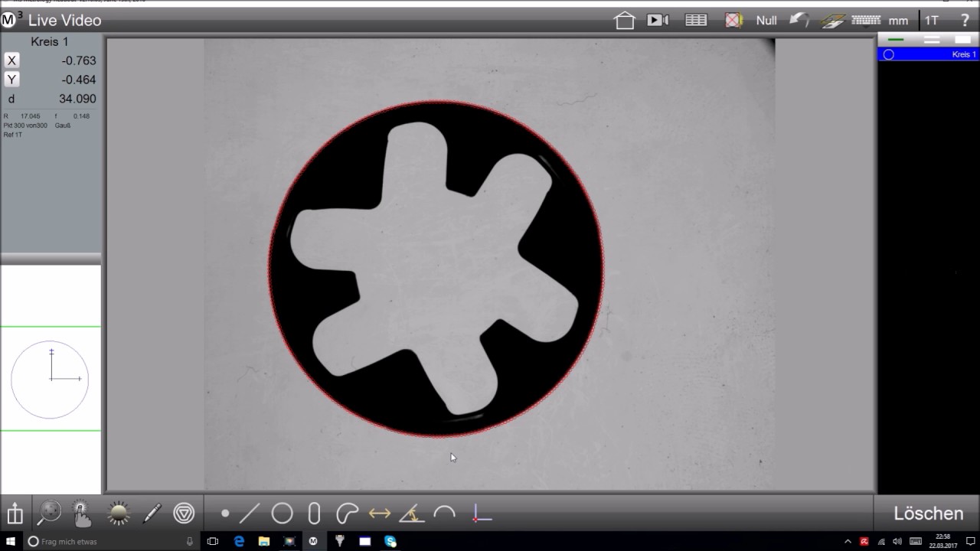Open the Windows Start menu
This screenshot has height=551, width=980.
[x=11, y=541]
